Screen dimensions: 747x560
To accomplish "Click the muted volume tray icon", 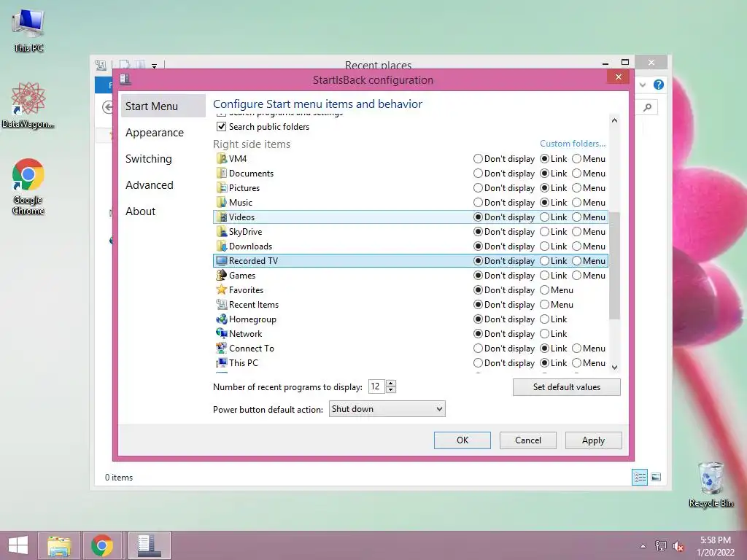I will 678,546.
